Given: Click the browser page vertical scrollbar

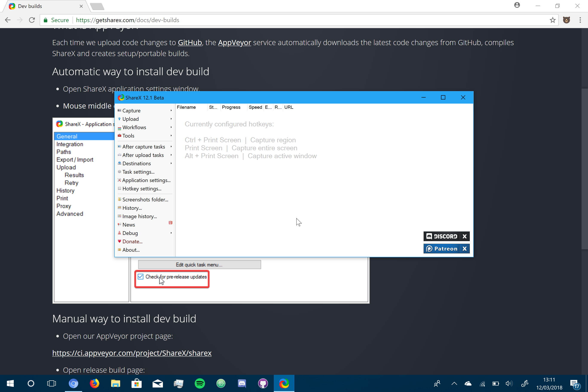Looking at the screenshot, I should pyautogui.click(x=585, y=169).
